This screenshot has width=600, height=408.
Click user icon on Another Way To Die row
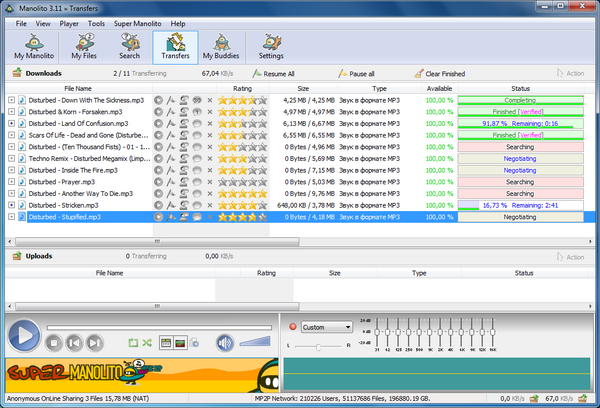point(184,194)
